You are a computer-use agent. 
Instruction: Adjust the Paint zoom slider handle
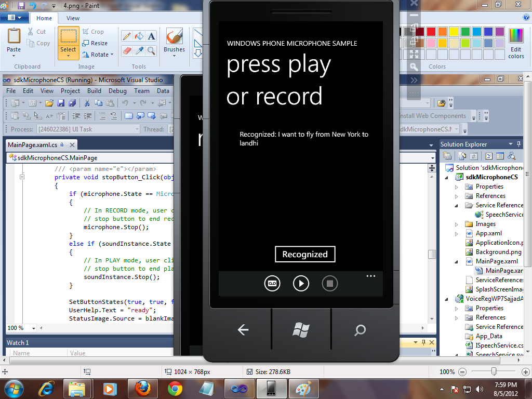(x=494, y=371)
